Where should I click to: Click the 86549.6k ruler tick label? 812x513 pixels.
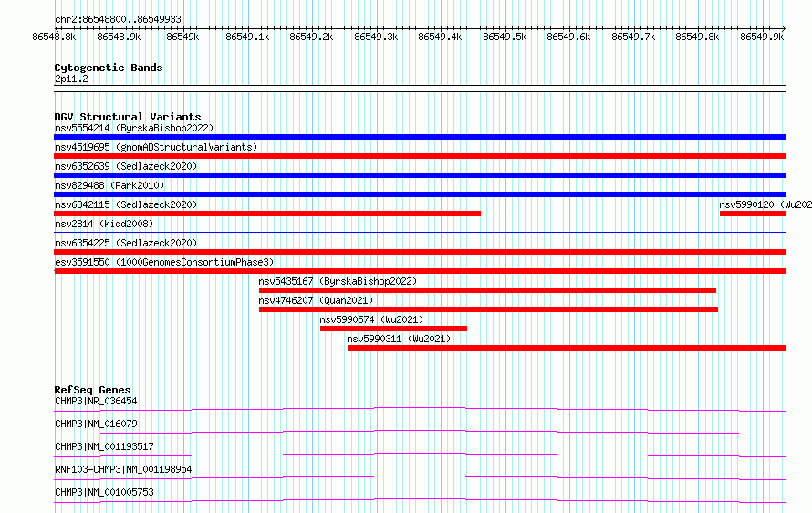[568, 37]
